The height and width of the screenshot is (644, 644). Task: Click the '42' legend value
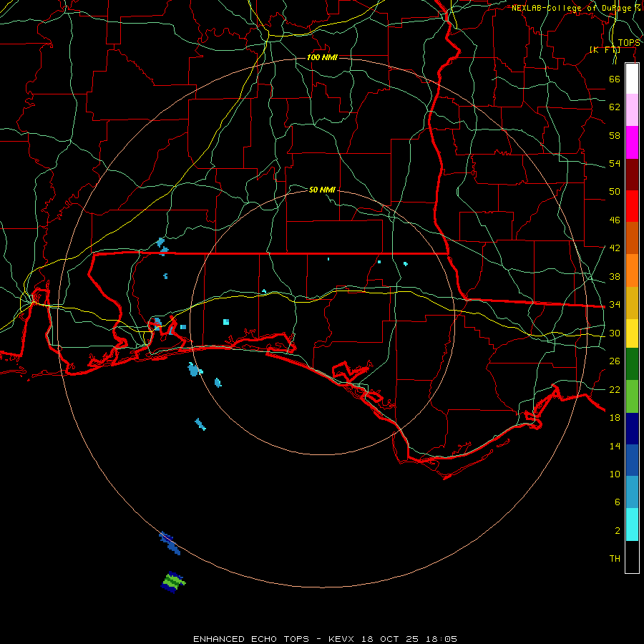[615, 248]
